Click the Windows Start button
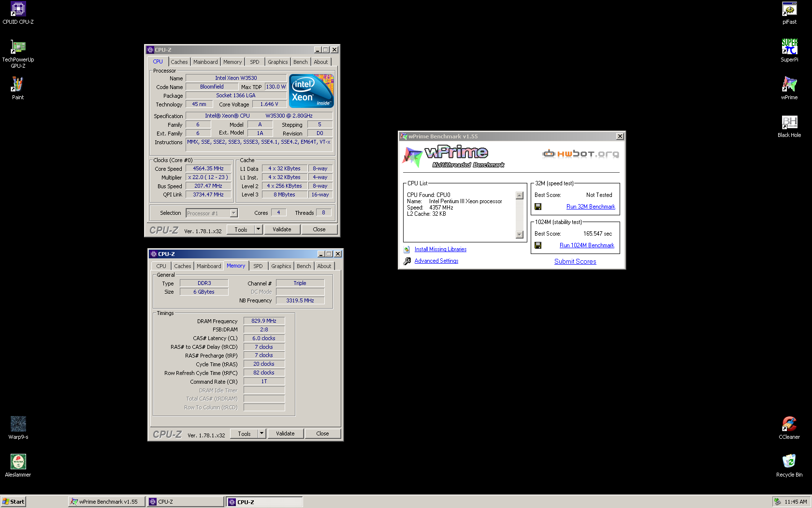This screenshot has height=508, width=812. coord(13,502)
